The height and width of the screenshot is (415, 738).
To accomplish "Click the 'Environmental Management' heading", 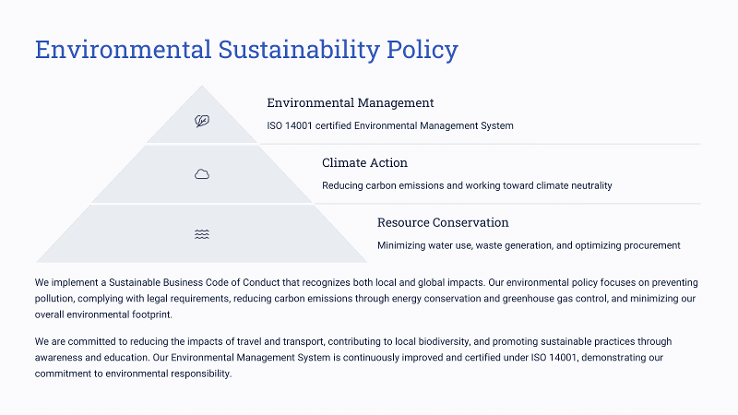I will tap(350, 103).
